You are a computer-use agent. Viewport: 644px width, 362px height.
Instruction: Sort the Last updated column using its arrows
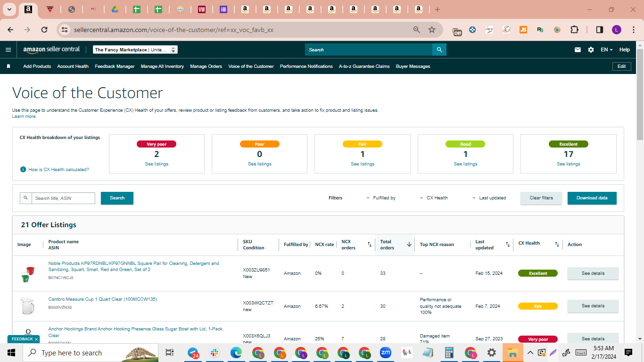[x=508, y=244]
